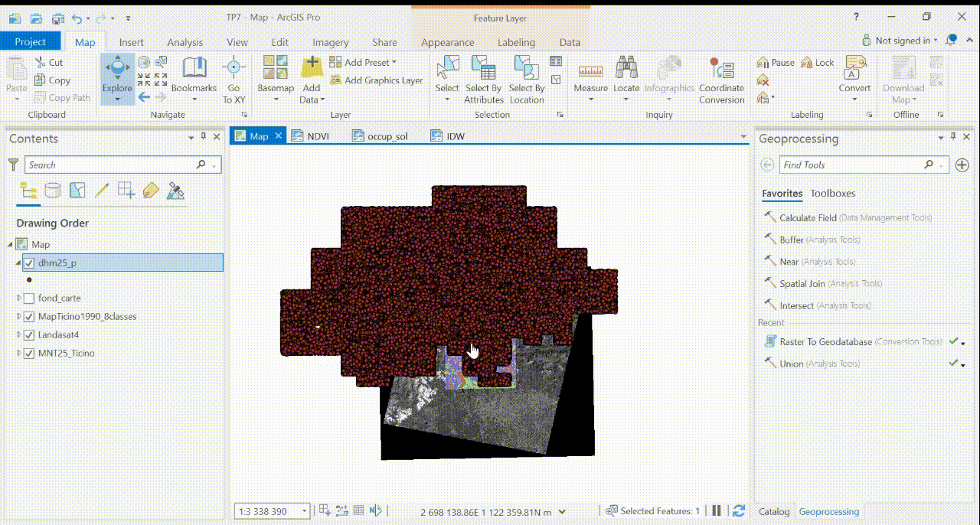This screenshot has width=980, height=525.
Task: Click the dhm25_p point symbol swatch
Action: 29,280
